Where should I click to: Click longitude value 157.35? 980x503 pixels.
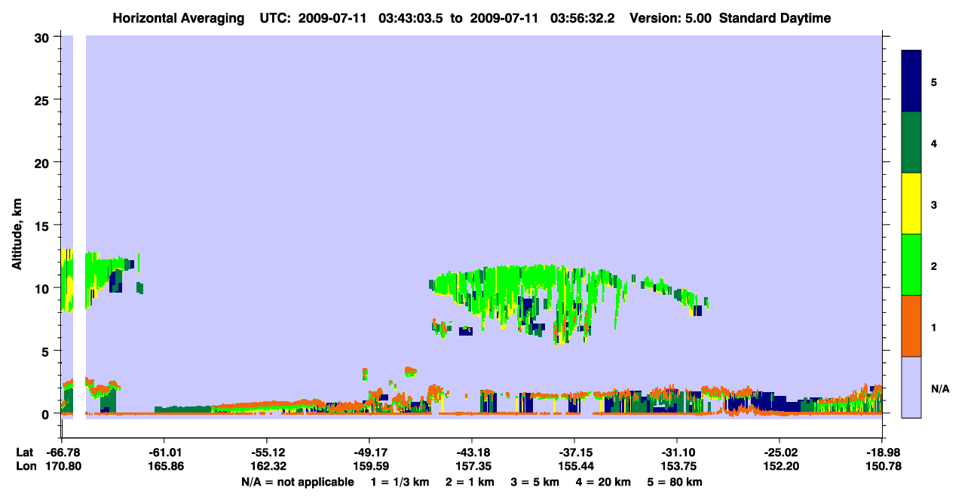pyautogui.click(x=472, y=466)
